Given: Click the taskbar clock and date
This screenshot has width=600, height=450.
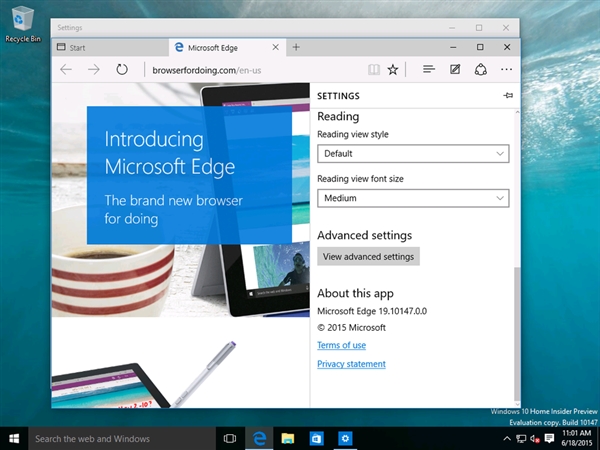Looking at the screenshot, I should click(x=577, y=439).
